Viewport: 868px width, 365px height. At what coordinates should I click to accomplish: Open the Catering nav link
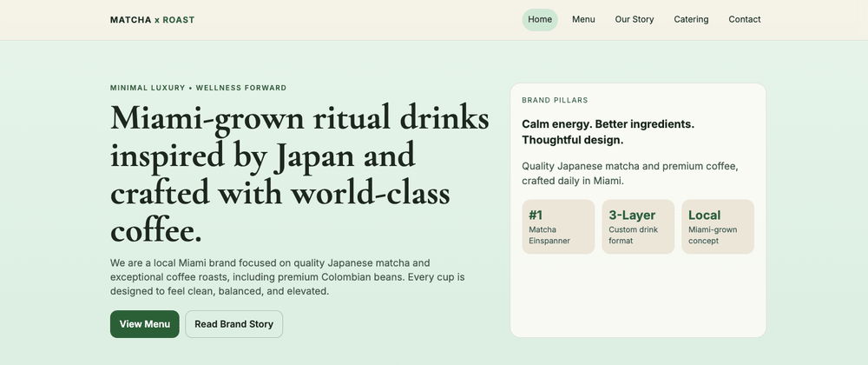(691, 19)
